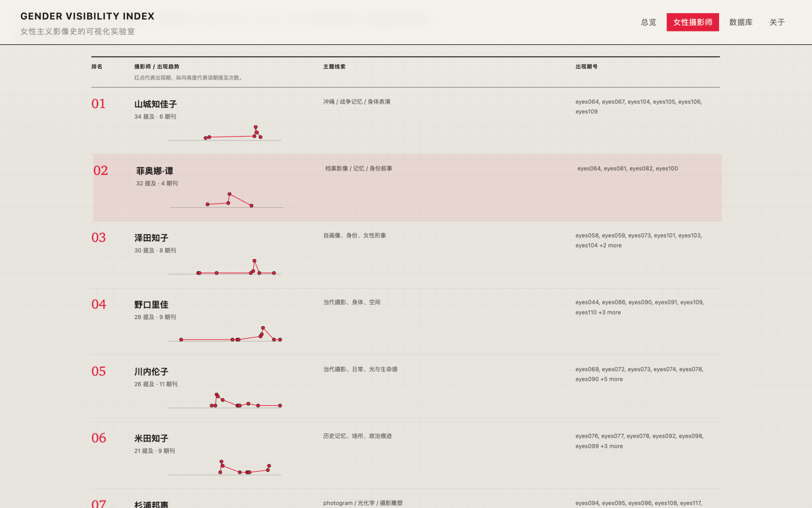Open photographer 菲奥娜·谭 entry
Viewport: 812px width, 508px height.
155,171
